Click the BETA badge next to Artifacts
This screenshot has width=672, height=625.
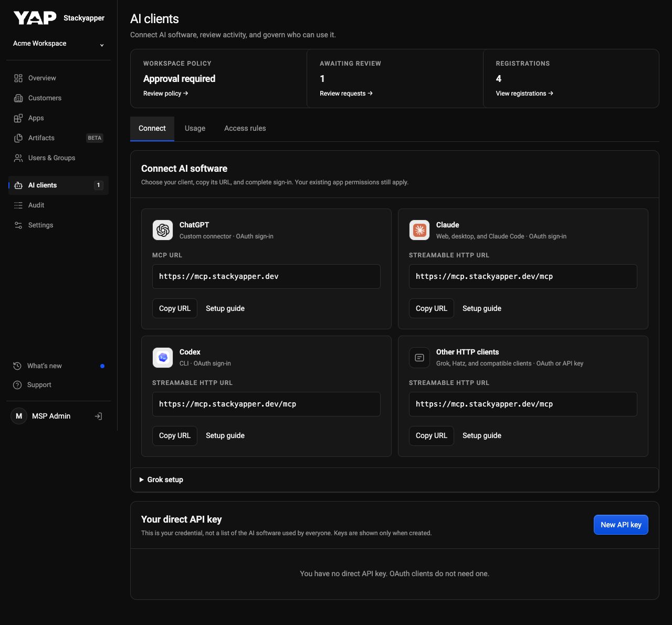[94, 138]
